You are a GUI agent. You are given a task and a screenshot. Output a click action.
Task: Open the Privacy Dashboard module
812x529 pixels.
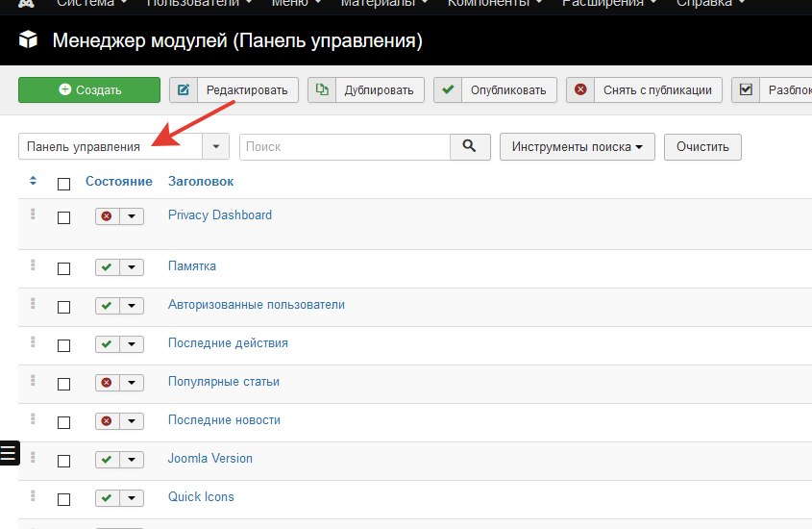click(x=219, y=215)
